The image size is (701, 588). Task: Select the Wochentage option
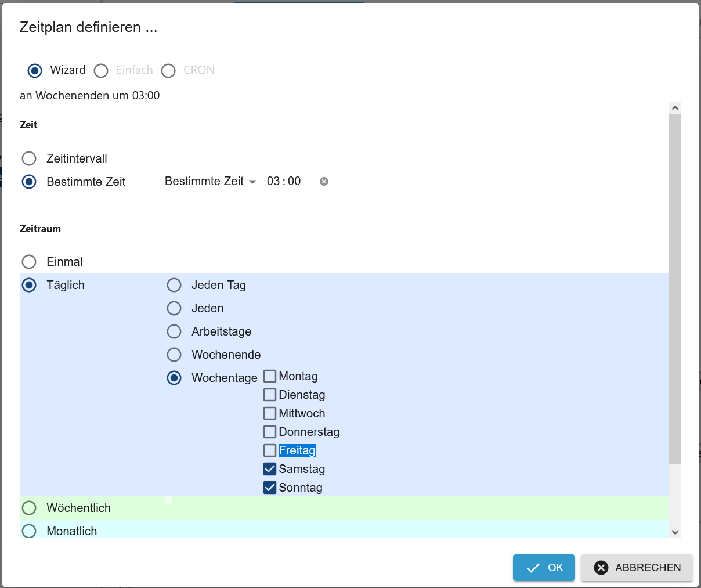click(174, 378)
